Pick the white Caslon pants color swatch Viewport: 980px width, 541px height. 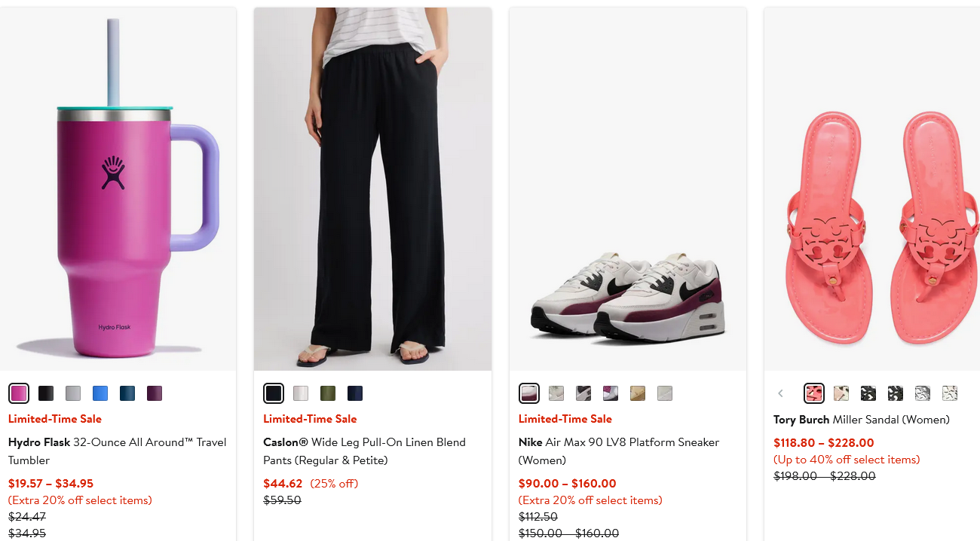click(301, 393)
